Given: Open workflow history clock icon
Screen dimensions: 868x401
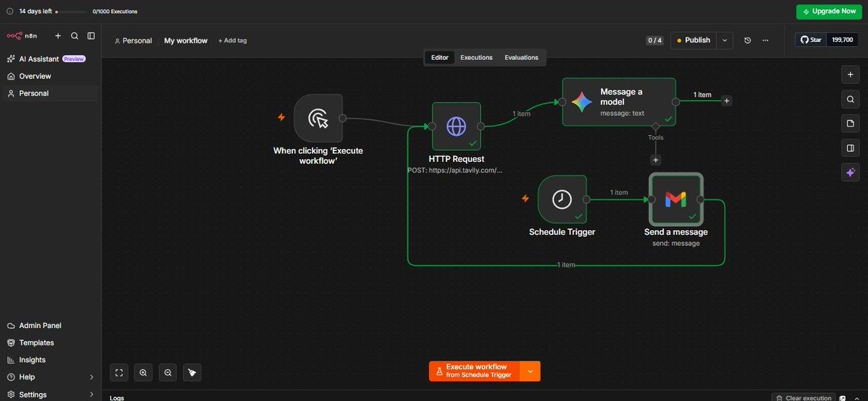Looking at the screenshot, I should point(747,40).
